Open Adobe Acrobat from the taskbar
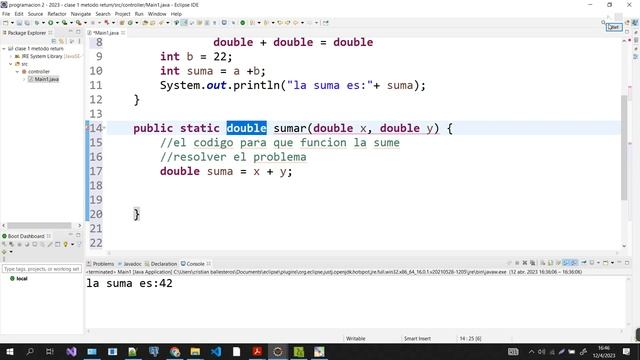The image size is (640, 360). [257, 351]
